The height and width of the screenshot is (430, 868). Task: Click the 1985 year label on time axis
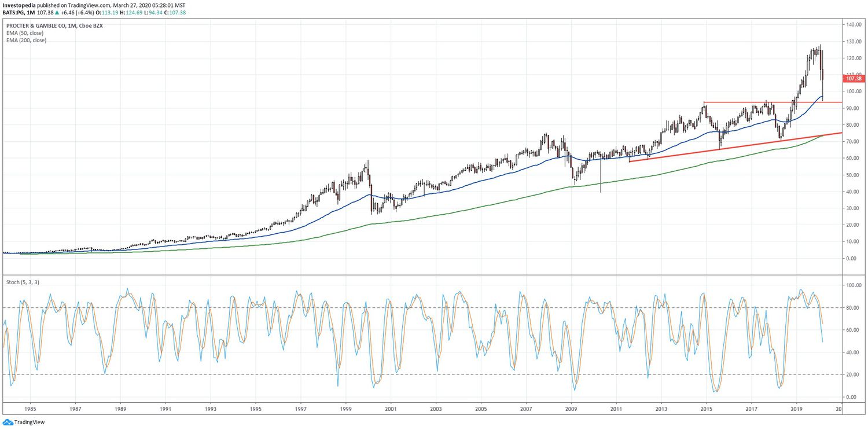tap(30, 409)
